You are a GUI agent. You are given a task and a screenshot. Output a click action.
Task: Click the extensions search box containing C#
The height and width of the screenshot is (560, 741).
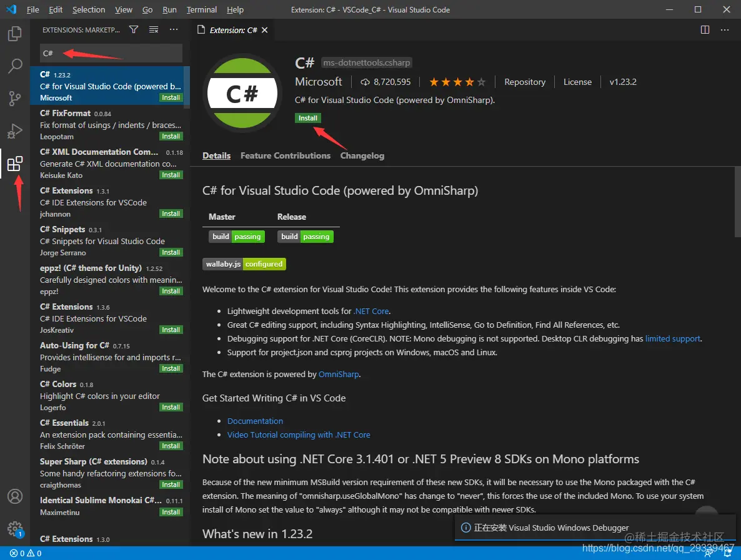tap(111, 53)
